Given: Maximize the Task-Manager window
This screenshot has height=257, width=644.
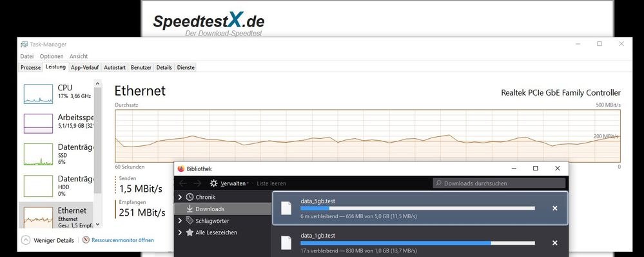Looking at the screenshot, I should coord(600,44).
